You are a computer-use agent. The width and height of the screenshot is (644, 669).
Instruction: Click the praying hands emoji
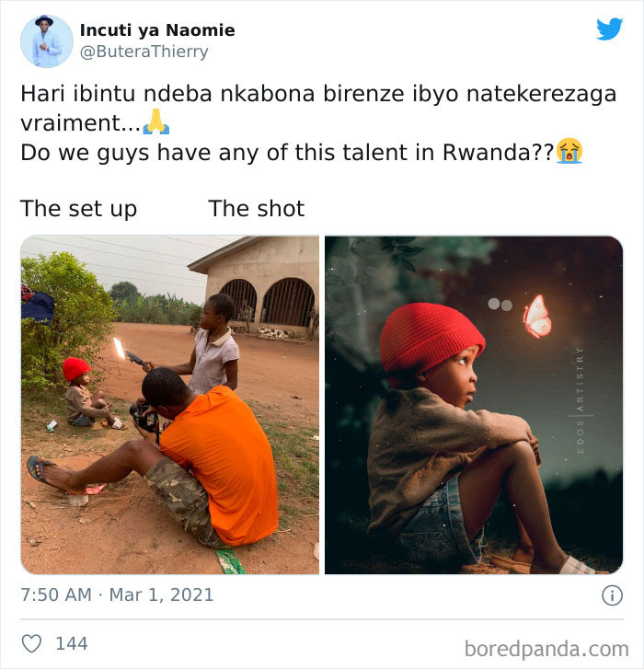tap(156, 122)
